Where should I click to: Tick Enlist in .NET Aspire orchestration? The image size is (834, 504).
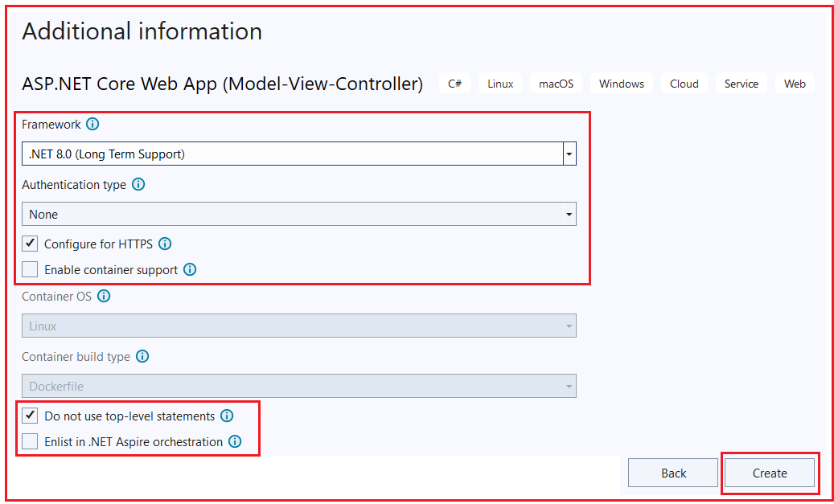pos(30,441)
